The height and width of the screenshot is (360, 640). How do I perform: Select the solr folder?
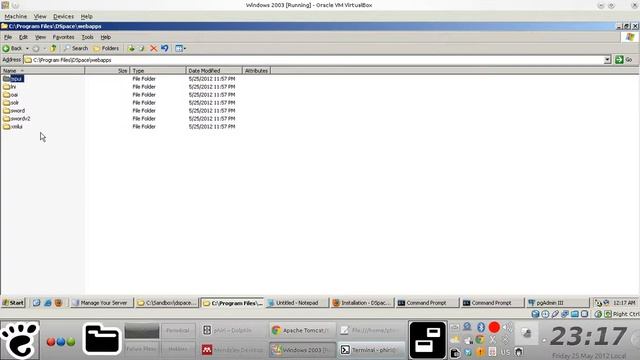click(x=11, y=102)
